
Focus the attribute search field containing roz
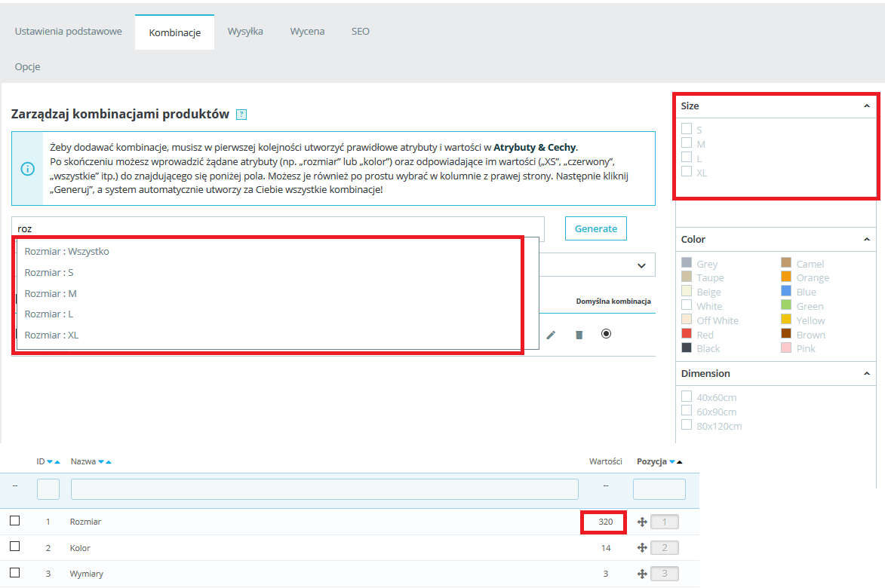click(278, 228)
